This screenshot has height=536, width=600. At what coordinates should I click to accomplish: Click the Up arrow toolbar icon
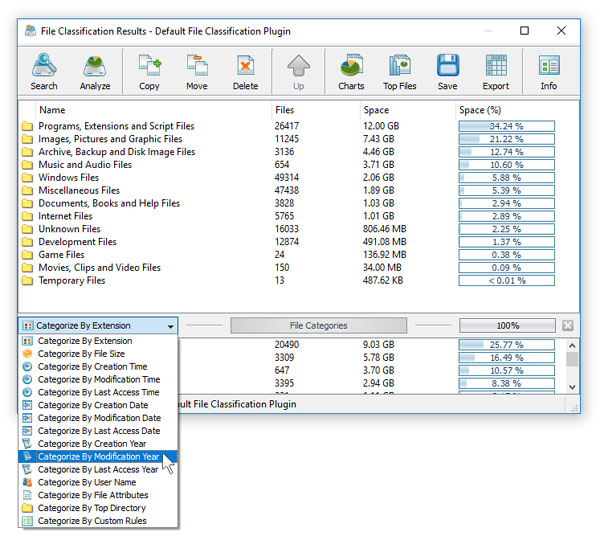point(298,66)
